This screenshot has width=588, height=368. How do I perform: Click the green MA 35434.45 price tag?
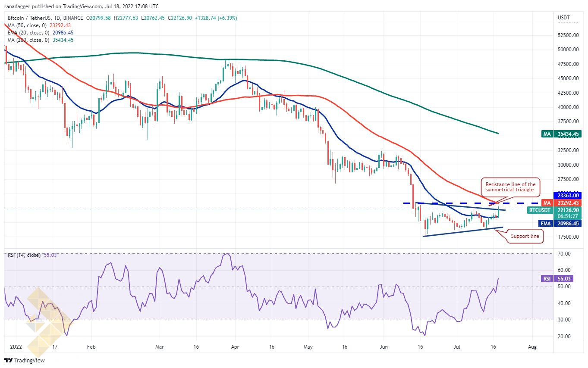[x=561, y=134]
